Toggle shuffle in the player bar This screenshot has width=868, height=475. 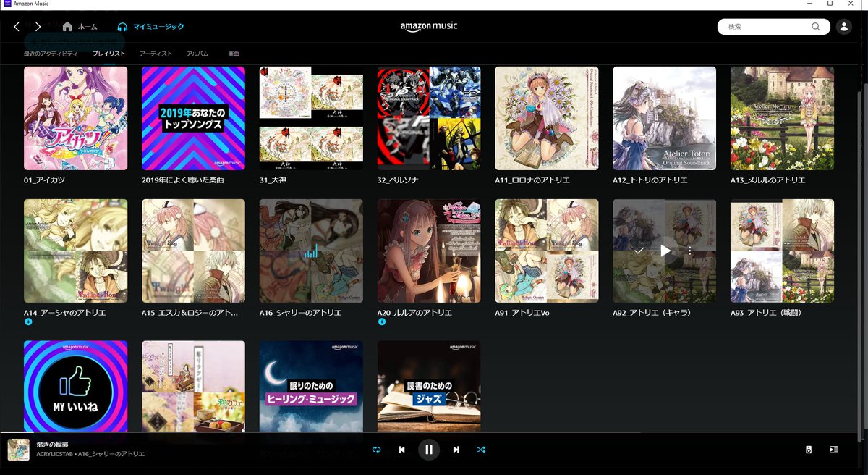coord(481,450)
